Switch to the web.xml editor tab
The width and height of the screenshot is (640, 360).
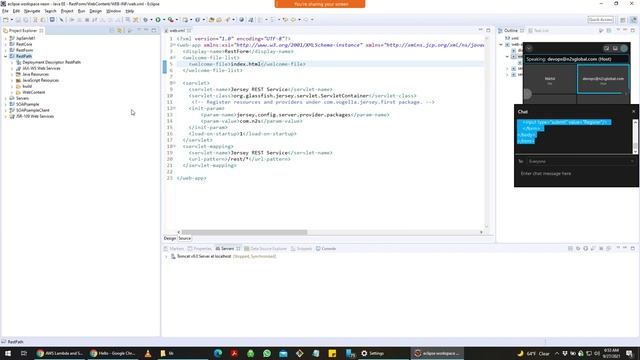177,31
